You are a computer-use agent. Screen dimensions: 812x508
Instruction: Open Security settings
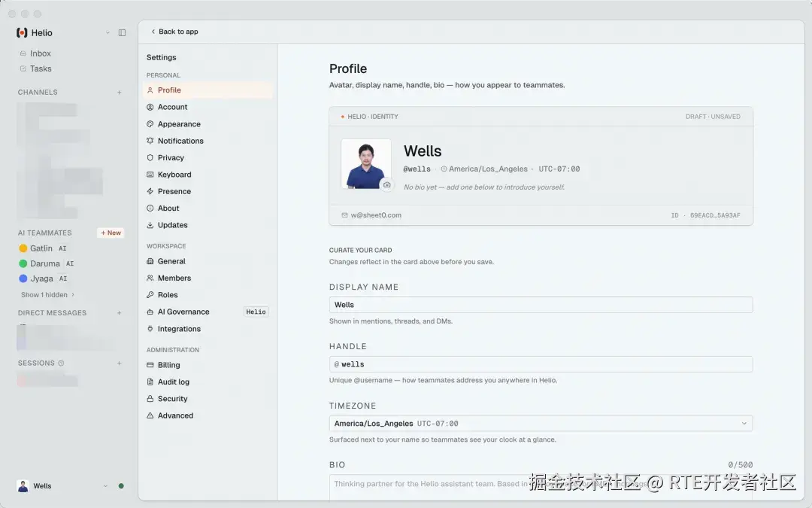pyautogui.click(x=208, y=399)
